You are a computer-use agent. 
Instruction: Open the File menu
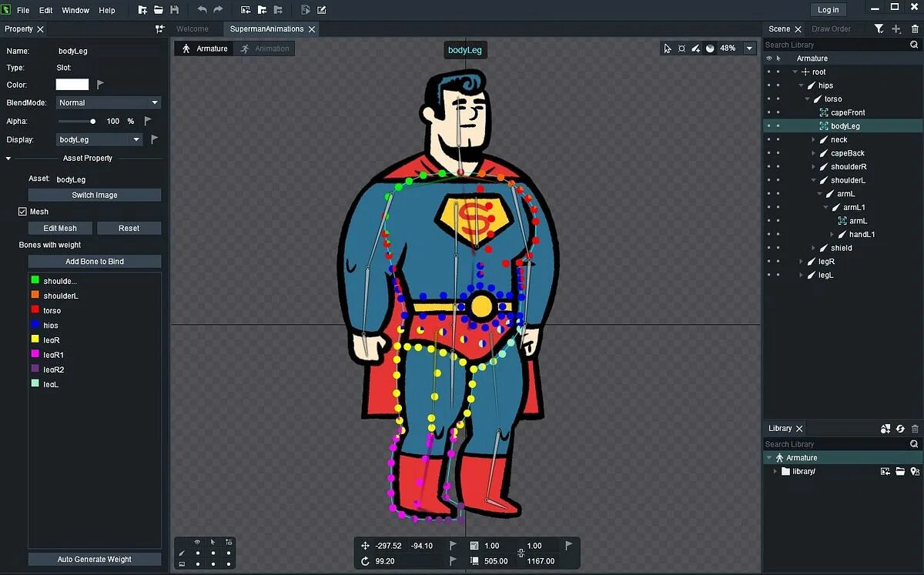23,10
